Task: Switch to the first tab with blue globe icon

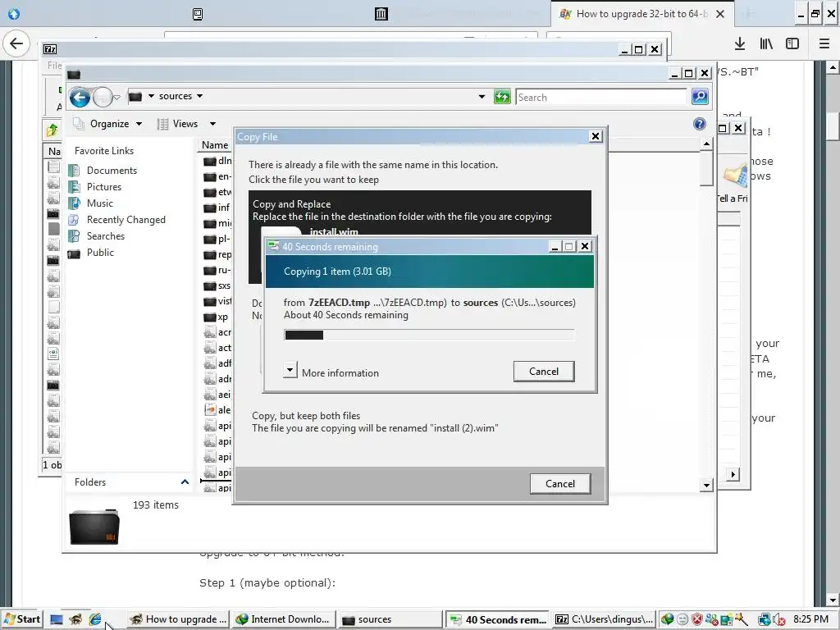Action: [13, 14]
